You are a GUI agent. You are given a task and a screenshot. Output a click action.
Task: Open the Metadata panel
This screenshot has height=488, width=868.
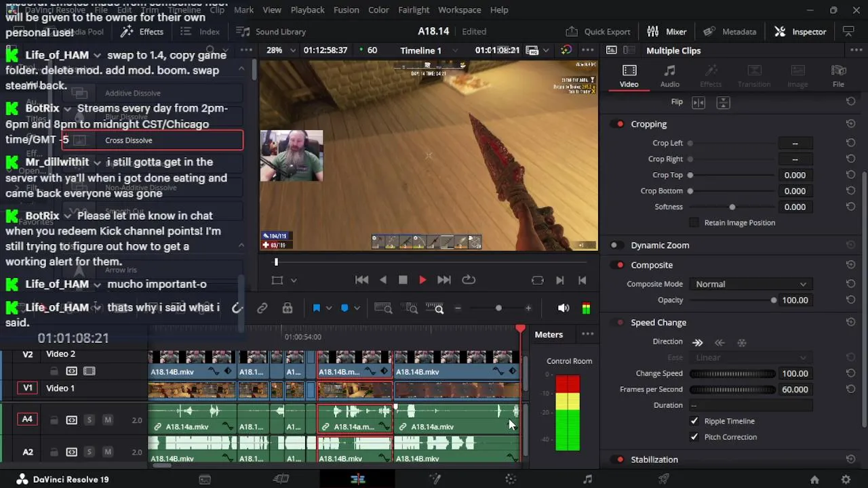(730, 32)
